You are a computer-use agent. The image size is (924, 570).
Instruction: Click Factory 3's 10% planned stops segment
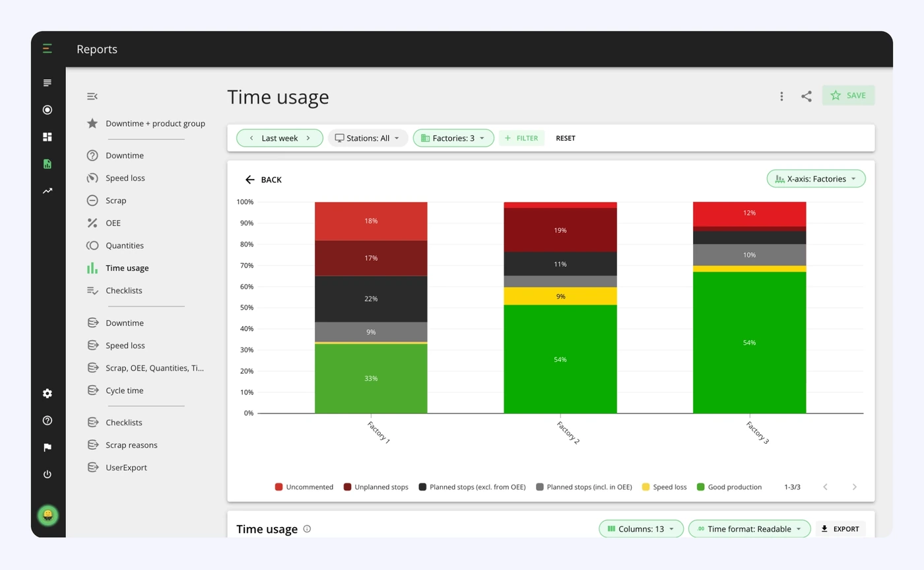(x=749, y=255)
